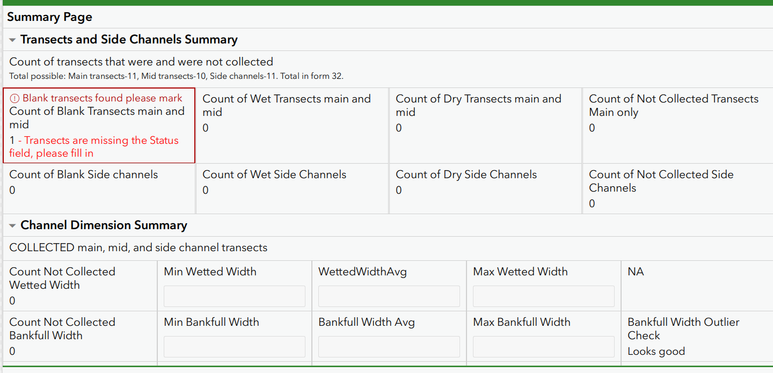Click the red warning icon beside Blank transects
Screen dimensions: 773x373
14,99
